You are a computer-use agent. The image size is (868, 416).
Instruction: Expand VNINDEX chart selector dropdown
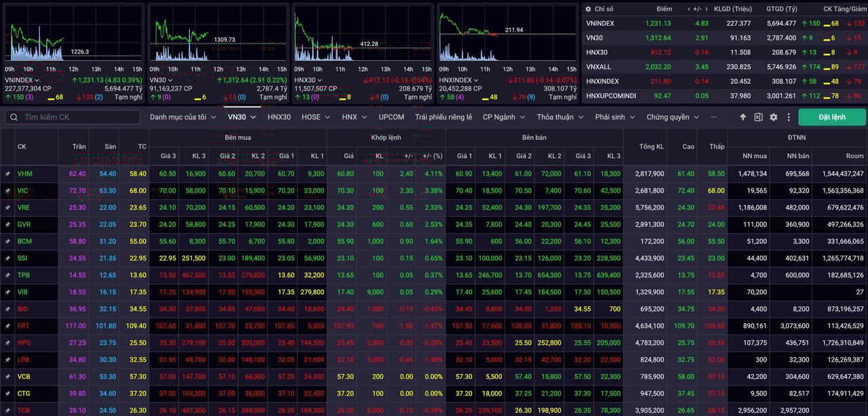click(x=37, y=80)
